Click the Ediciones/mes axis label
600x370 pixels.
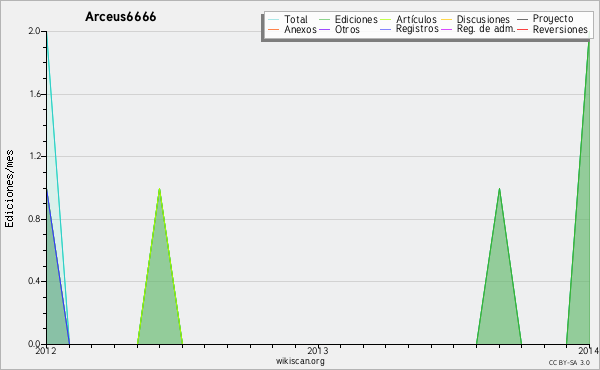[x=9, y=189]
